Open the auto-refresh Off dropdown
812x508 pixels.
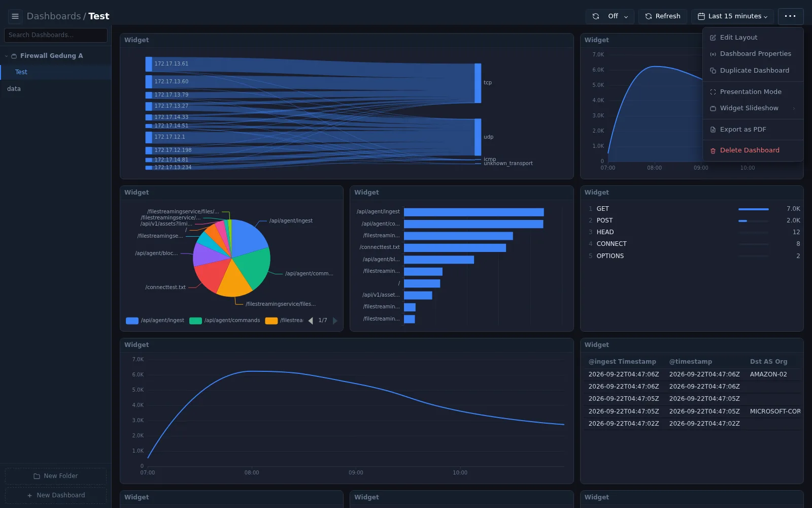click(x=610, y=16)
